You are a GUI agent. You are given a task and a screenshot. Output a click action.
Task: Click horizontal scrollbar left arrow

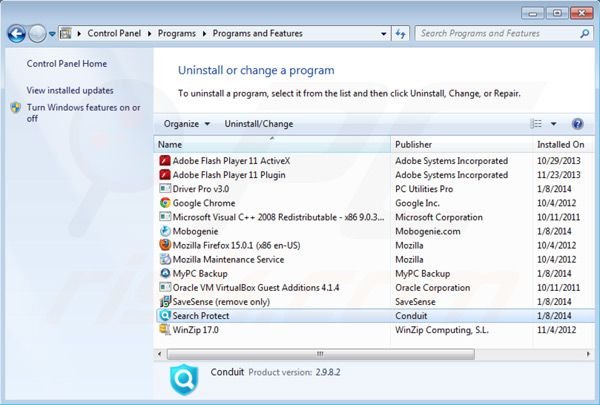[x=160, y=354]
